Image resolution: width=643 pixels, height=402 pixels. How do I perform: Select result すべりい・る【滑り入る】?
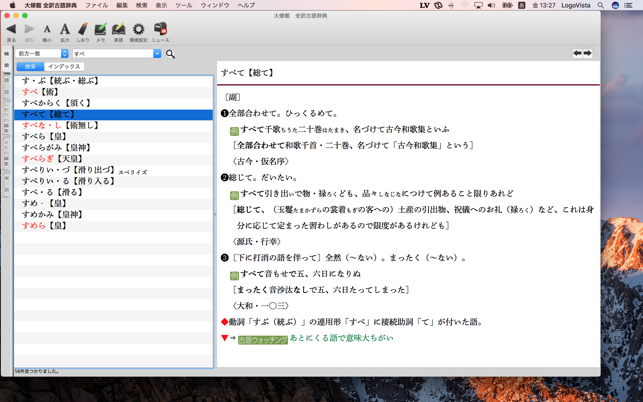point(114,181)
